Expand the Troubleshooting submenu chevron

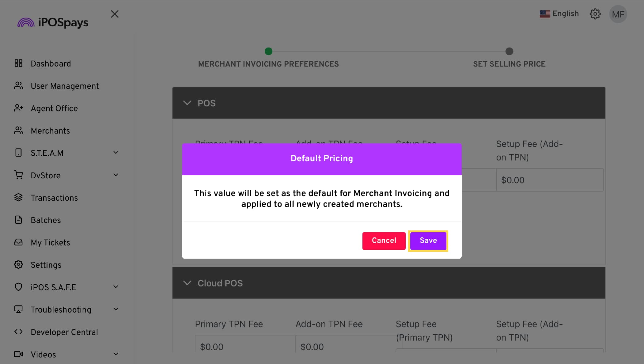point(116,309)
